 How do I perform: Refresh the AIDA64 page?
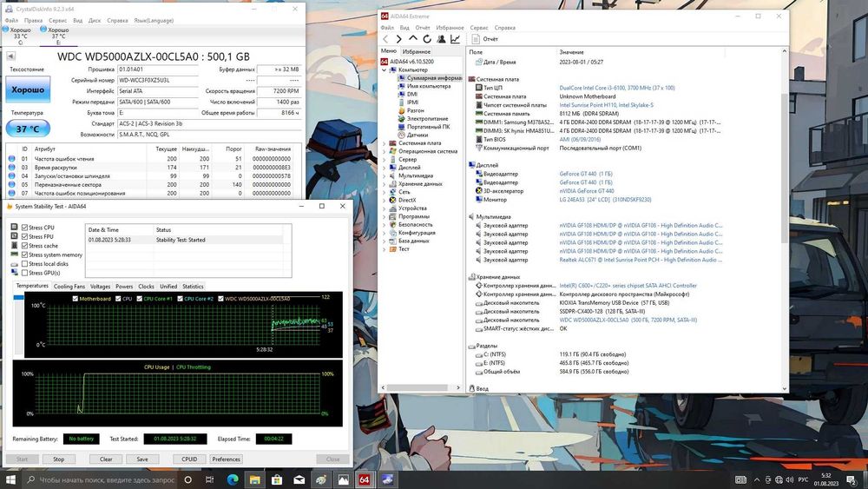[x=427, y=39]
